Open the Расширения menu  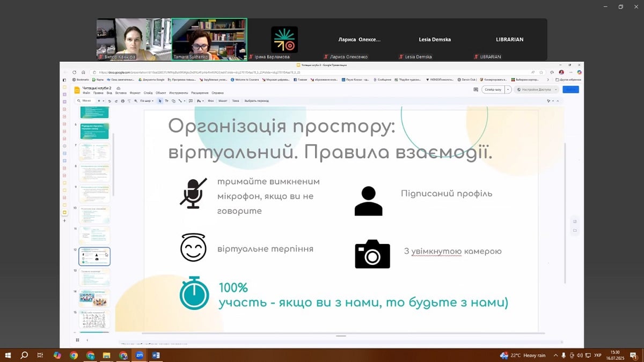point(200,93)
